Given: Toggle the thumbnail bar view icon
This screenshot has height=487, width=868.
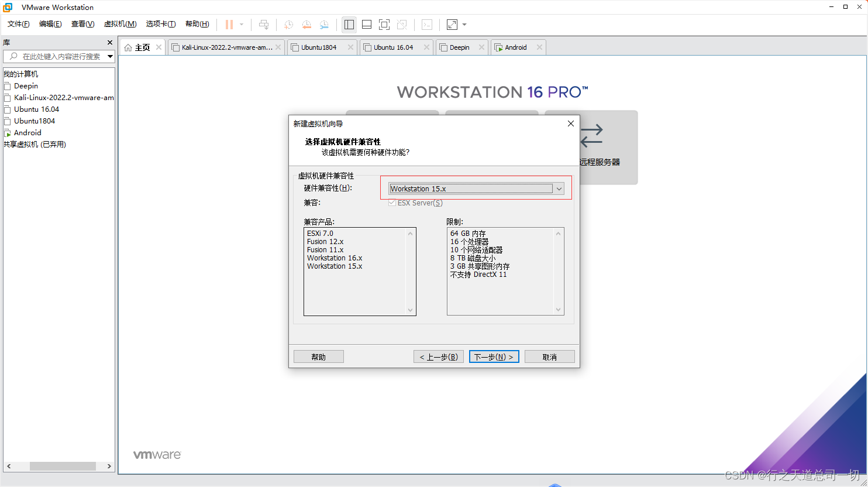Looking at the screenshot, I should [x=367, y=25].
